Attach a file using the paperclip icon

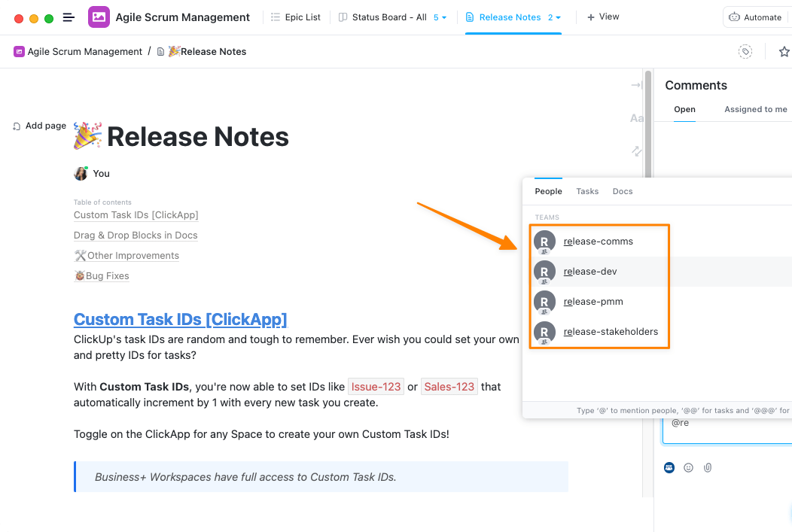[708, 467]
